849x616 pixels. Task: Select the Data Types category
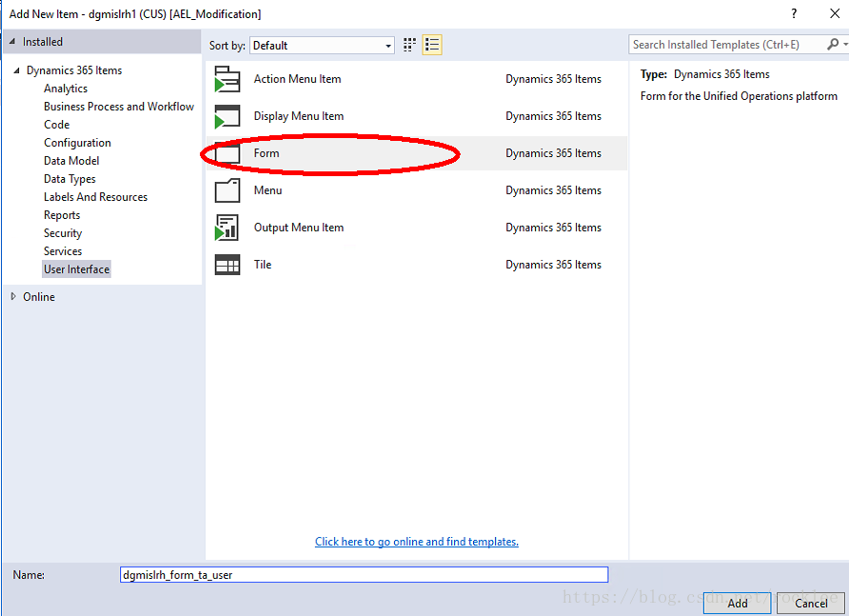(x=69, y=179)
